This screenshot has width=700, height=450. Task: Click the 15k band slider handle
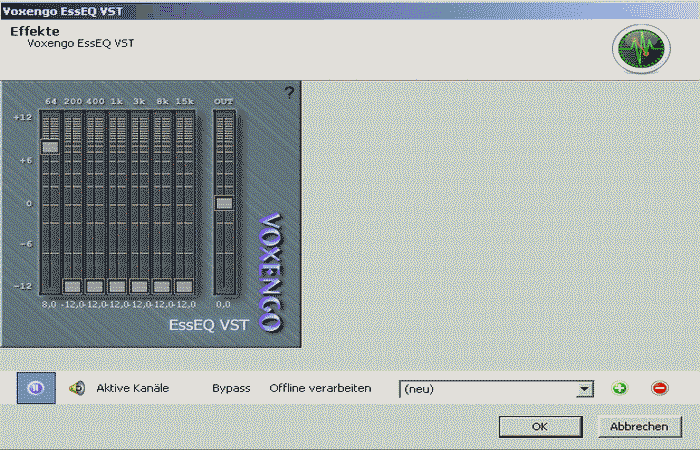[184, 285]
